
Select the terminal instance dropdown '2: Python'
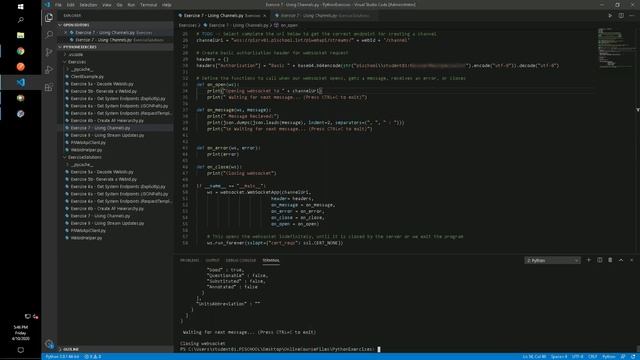[552, 260]
